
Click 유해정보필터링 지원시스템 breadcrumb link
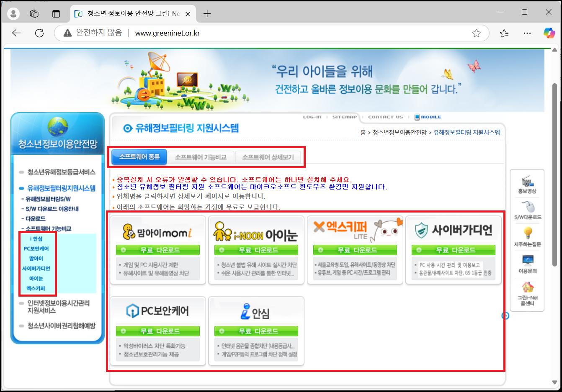tap(467, 132)
